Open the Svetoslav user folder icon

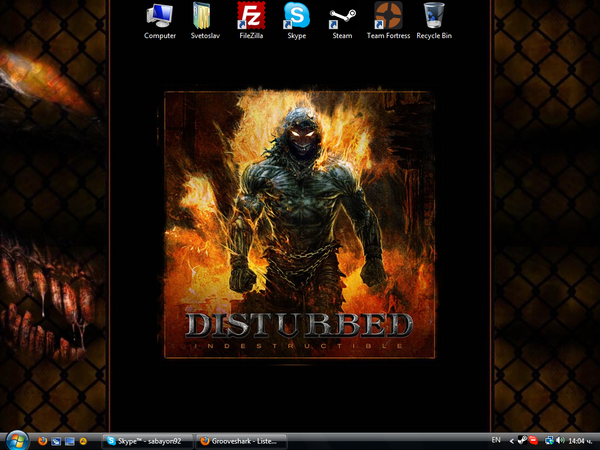point(205,21)
